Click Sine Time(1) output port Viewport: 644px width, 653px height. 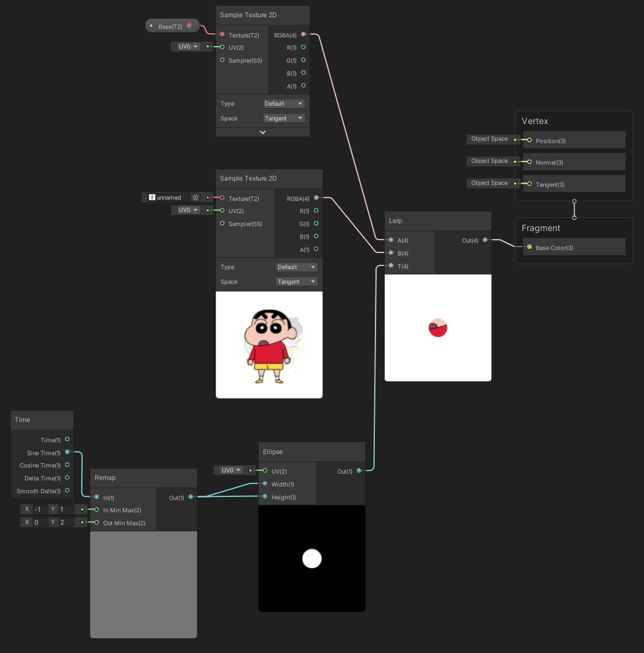67,452
